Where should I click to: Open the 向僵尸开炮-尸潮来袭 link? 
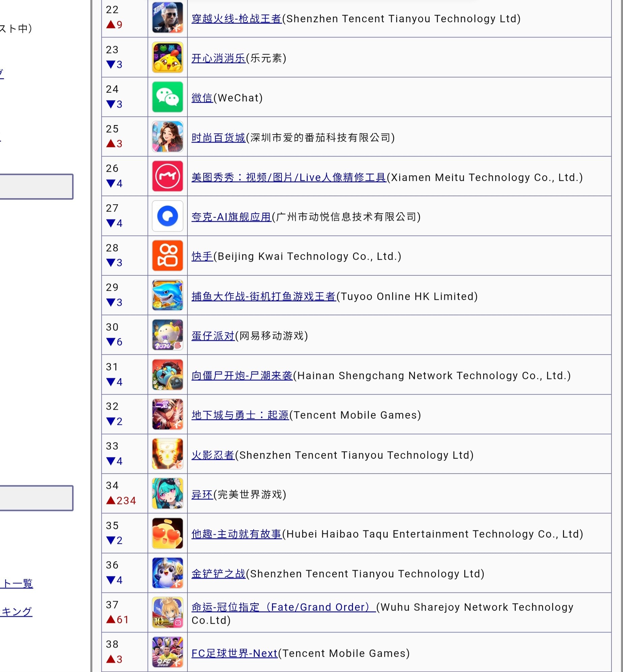(x=242, y=375)
